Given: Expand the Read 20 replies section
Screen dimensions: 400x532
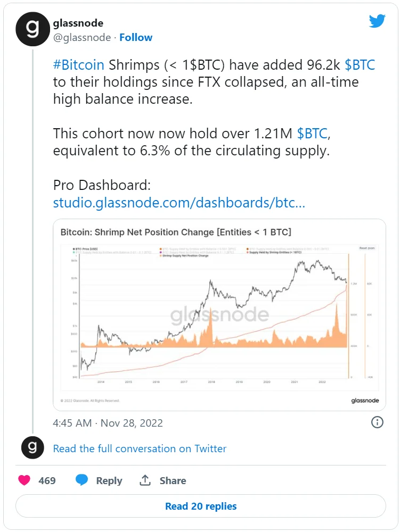Looking at the screenshot, I should 200,506.
